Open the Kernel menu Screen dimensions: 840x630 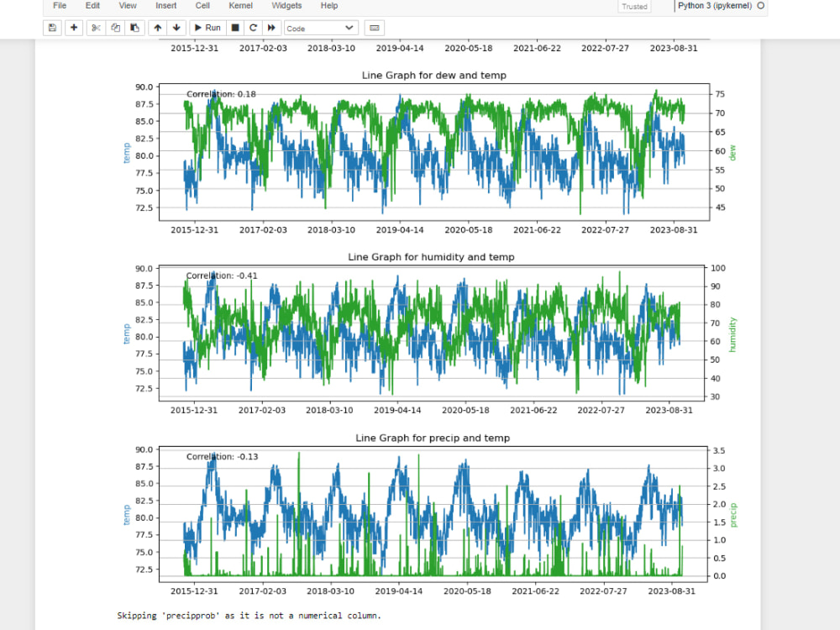(240, 6)
